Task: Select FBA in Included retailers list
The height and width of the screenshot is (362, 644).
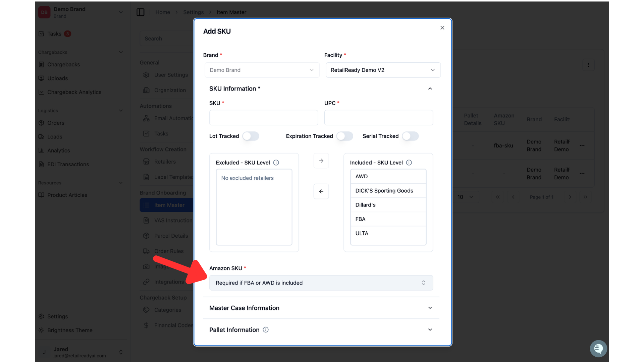Action: click(x=388, y=219)
